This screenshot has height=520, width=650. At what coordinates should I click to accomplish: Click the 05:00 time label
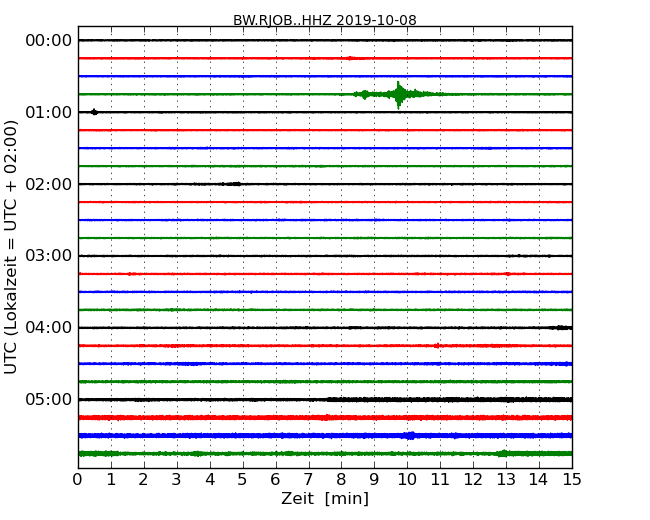49,399
